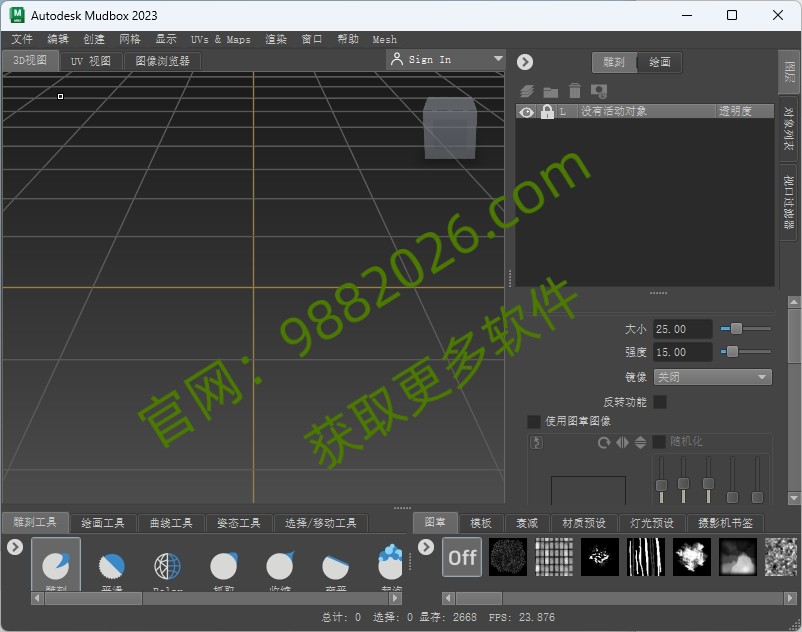Click the layer mask icon beside the trash

click(599, 91)
